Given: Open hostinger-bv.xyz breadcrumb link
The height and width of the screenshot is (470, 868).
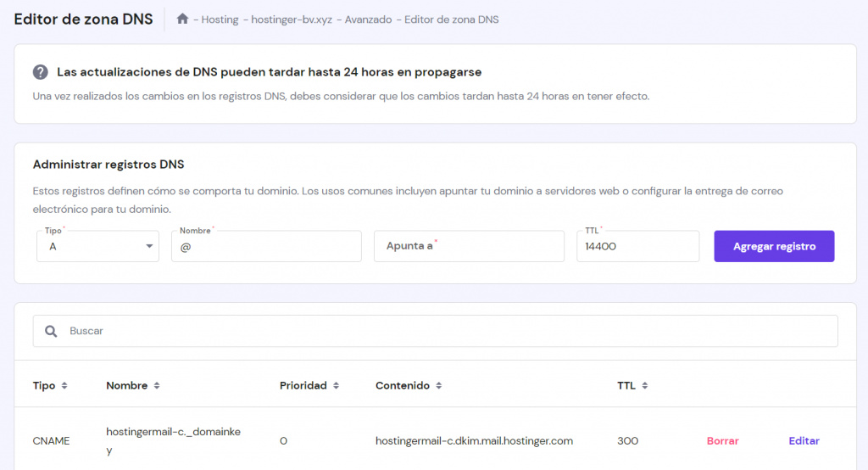Looking at the screenshot, I should click(x=291, y=20).
